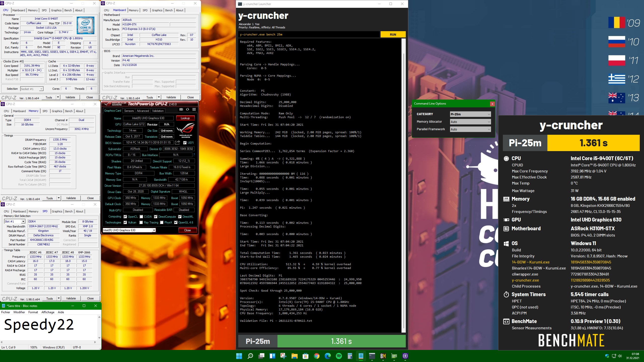Toggle the CUDA checkbox
644x362 pixels.
tap(141, 216)
